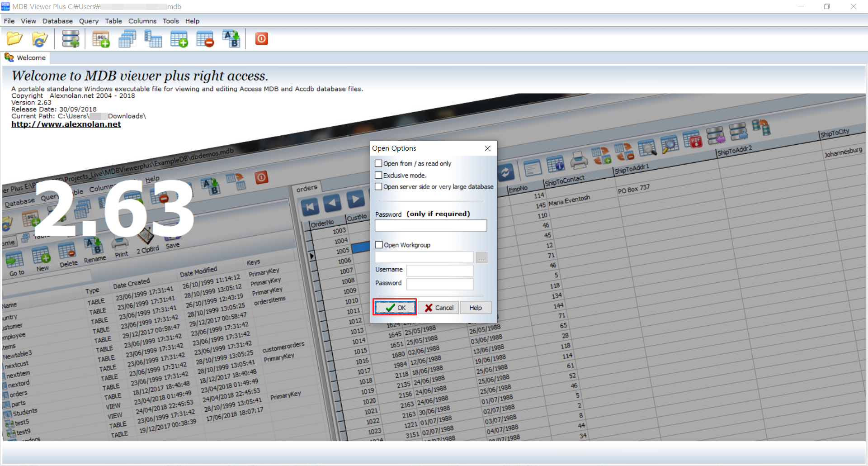
Task: Click the stacked tables list icon
Action: 127,39
